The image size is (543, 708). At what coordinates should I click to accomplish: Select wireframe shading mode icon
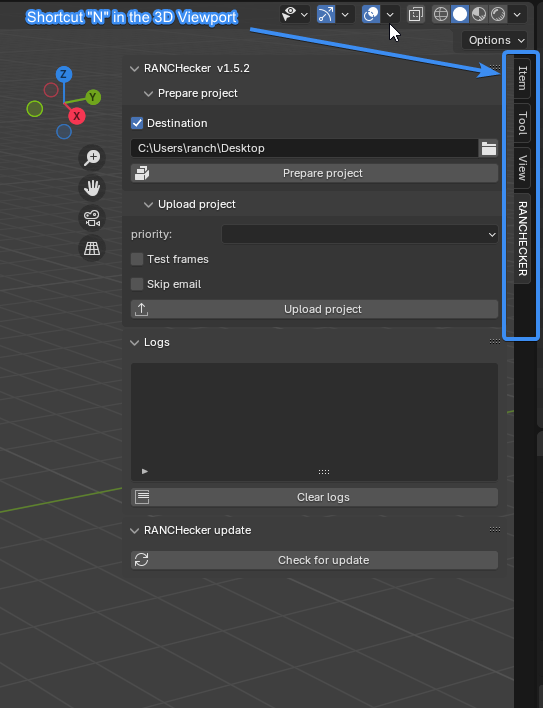point(441,14)
